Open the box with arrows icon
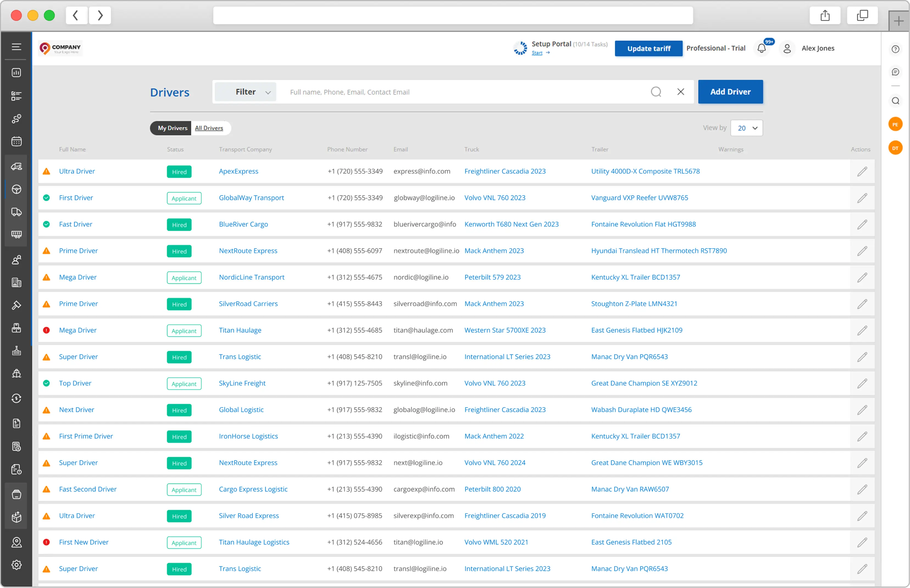Viewport: 910px width, 588px height. (16, 517)
